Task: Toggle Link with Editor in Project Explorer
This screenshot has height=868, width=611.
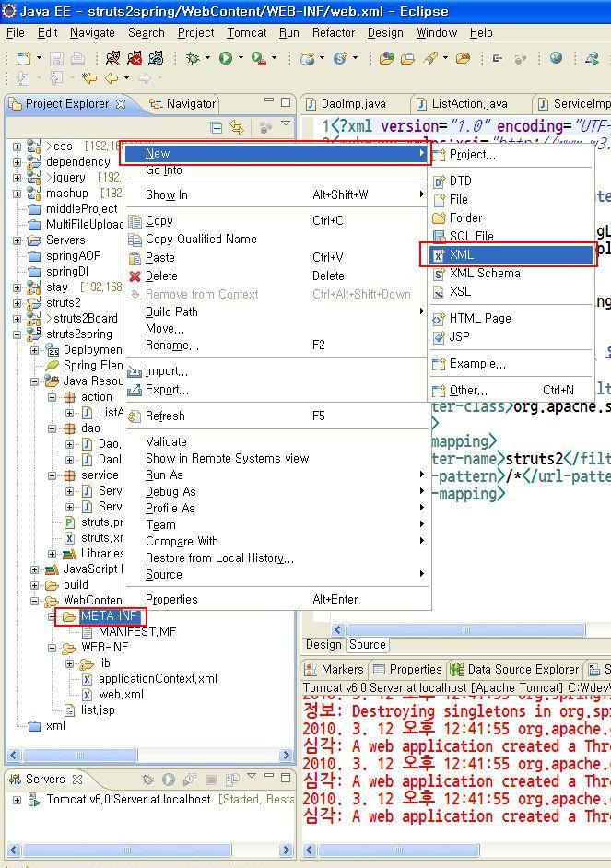Action: click(237, 128)
